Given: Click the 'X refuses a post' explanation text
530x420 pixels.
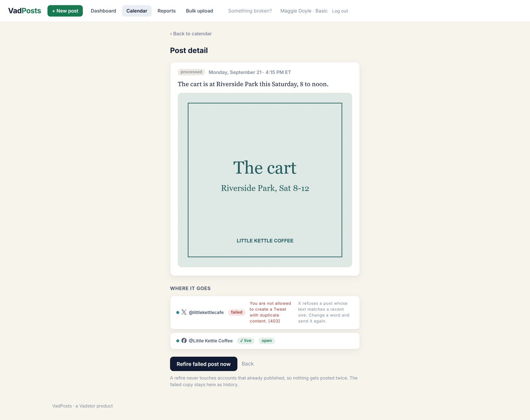Looking at the screenshot, I should 324,312.
